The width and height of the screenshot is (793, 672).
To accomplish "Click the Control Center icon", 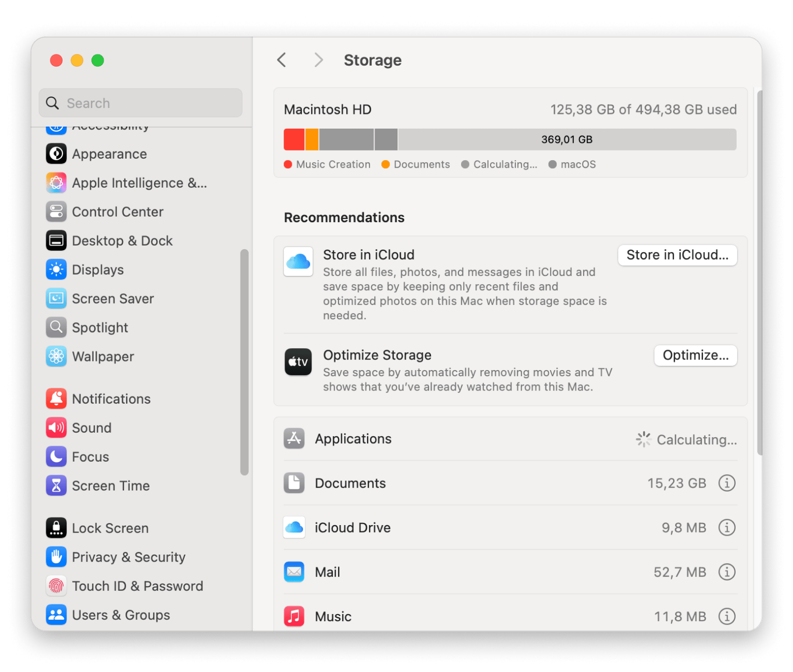I will tap(56, 211).
